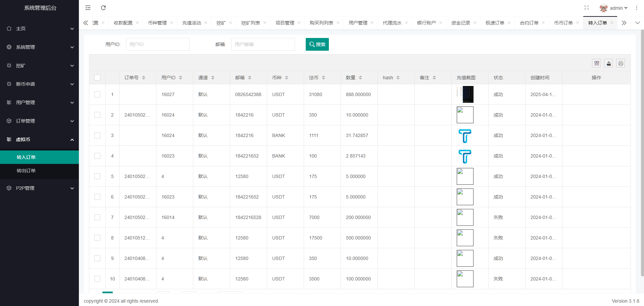The height and width of the screenshot is (306, 644).
Task: Click the green 搜索 button
Action: coord(317,44)
